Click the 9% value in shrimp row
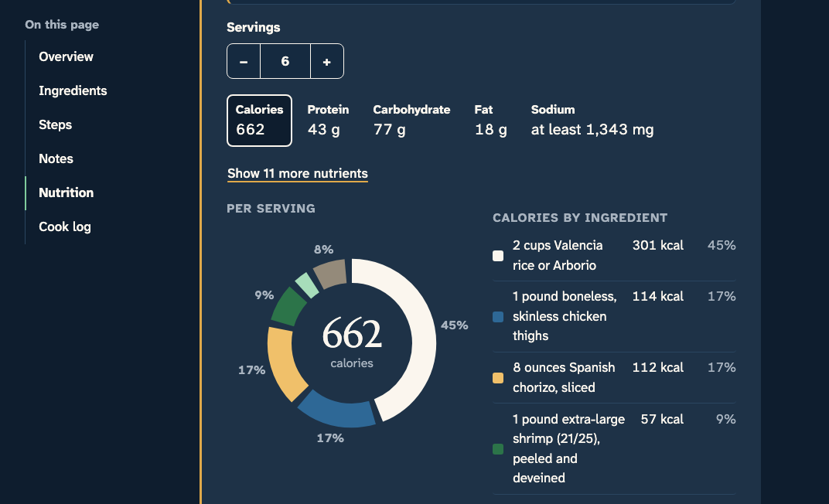Image resolution: width=829 pixels, height=504 pixels. 726,419
